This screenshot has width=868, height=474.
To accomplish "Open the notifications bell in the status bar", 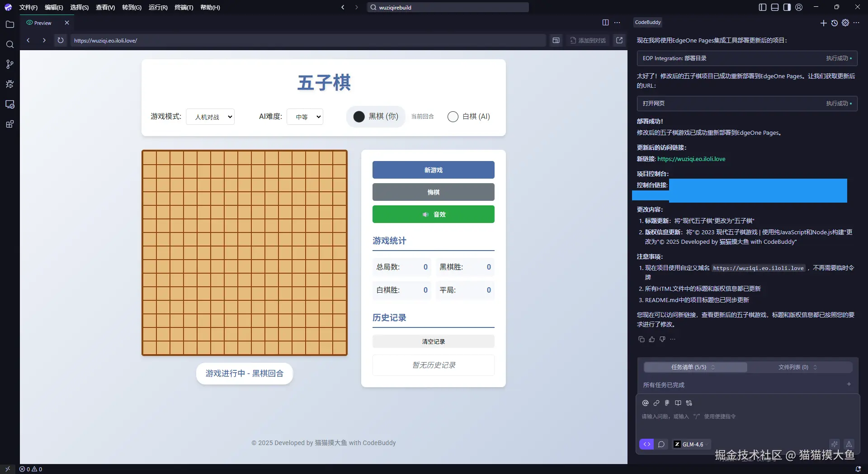I will (x=858, y=469).
